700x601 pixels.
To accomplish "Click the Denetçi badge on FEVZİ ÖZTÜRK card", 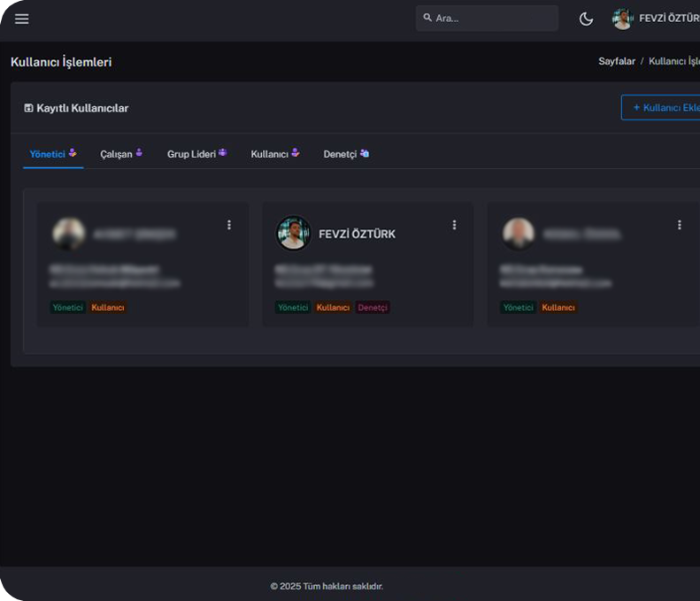I will point(373,308).
